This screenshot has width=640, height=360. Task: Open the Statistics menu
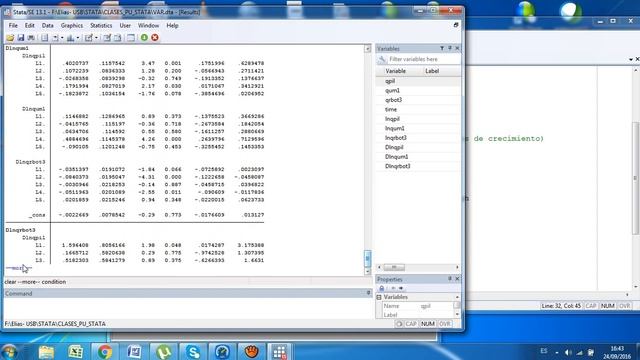click(101, 25)
